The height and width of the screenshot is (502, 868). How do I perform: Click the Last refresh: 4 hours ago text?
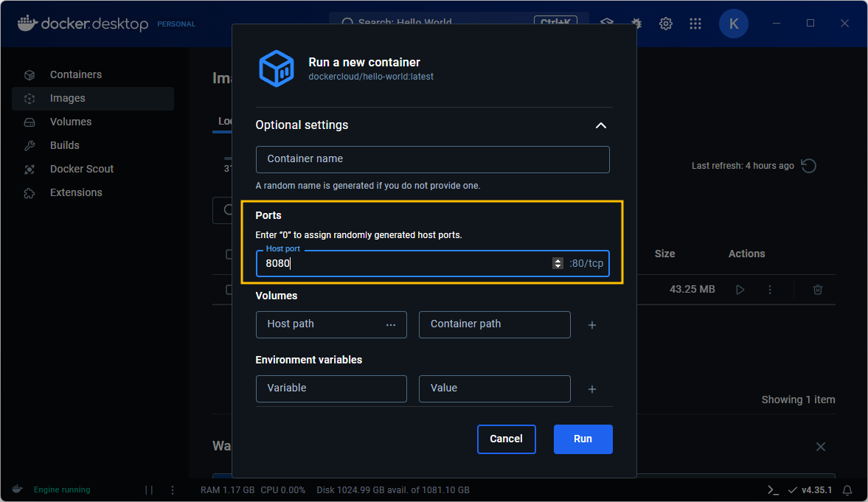pos(743,166)
